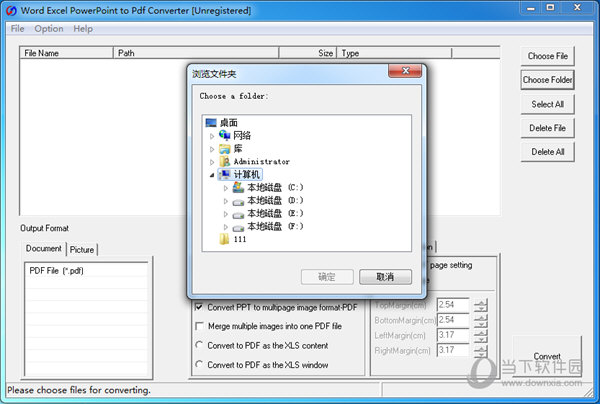The image size is (600, 404).
Task: Open the Option menu
Action: tap(49, 29)
